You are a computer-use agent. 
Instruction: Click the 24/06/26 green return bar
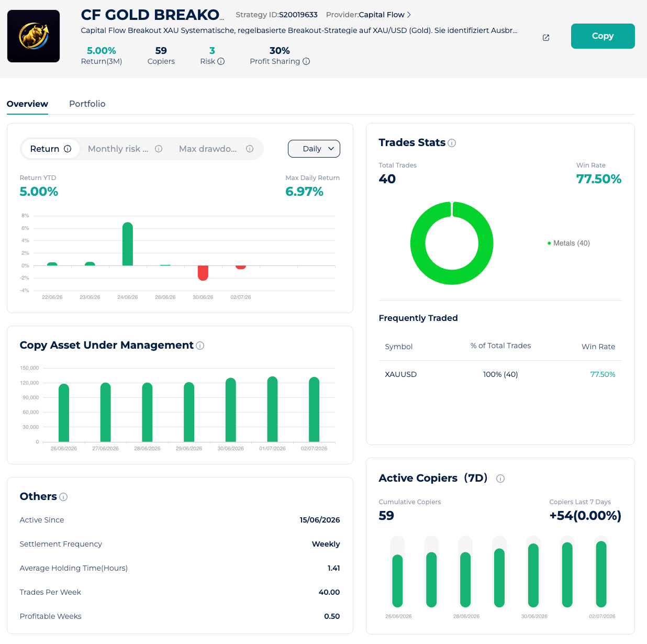click(x=128, y=244)
